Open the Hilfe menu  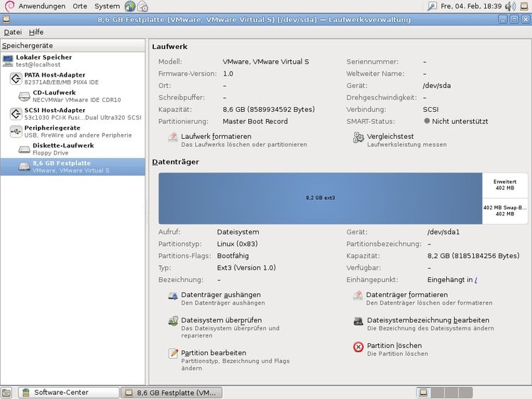(36, 32)
